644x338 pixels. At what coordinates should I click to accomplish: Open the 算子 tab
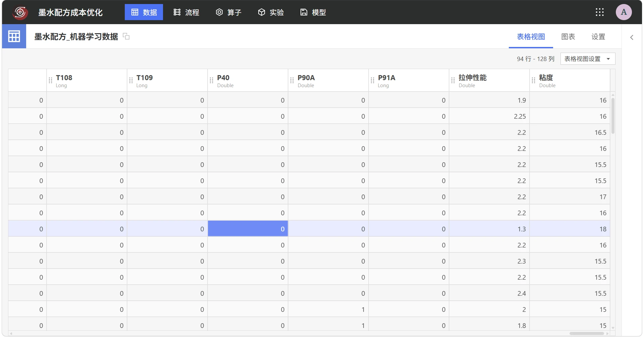coord(228,12)
